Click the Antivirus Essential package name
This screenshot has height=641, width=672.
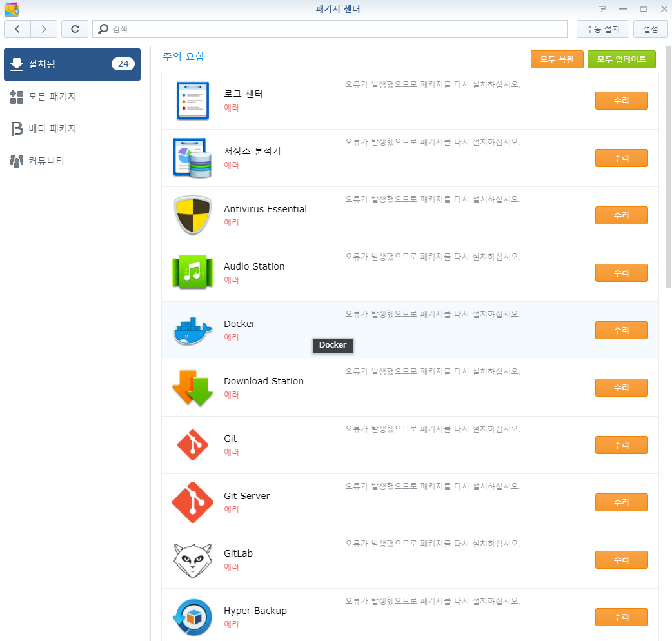(x=265, y=209)
